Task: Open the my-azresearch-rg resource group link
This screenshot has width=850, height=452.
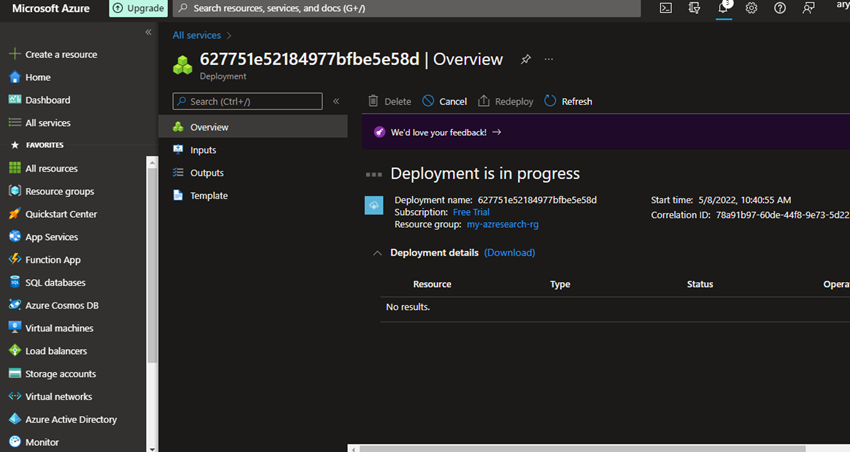Action: (x=503, y=224)
